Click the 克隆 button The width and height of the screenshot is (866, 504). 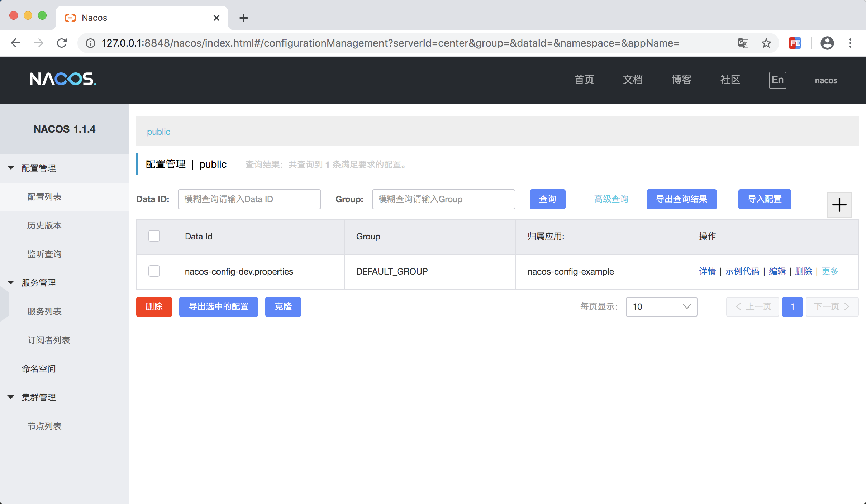(283, 307)
